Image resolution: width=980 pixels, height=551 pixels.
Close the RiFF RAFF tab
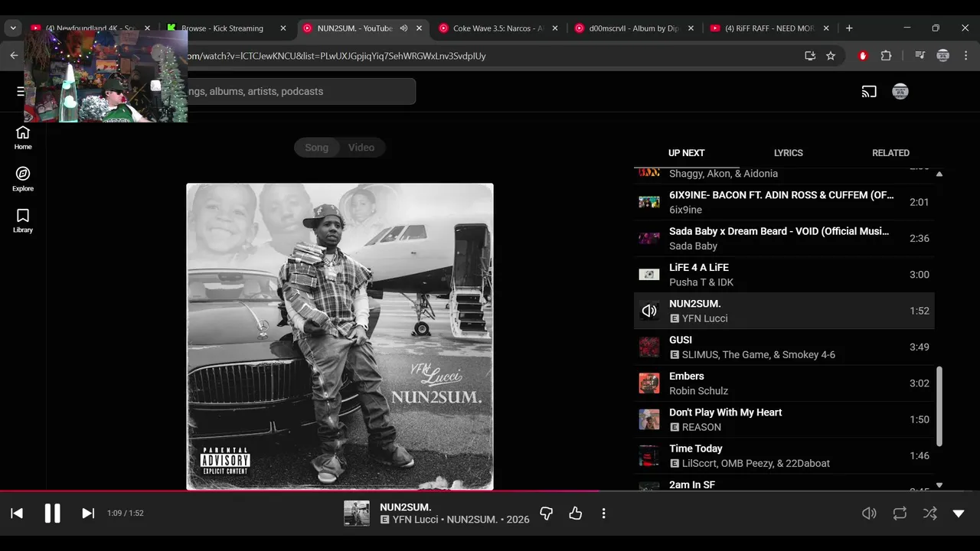826,28
